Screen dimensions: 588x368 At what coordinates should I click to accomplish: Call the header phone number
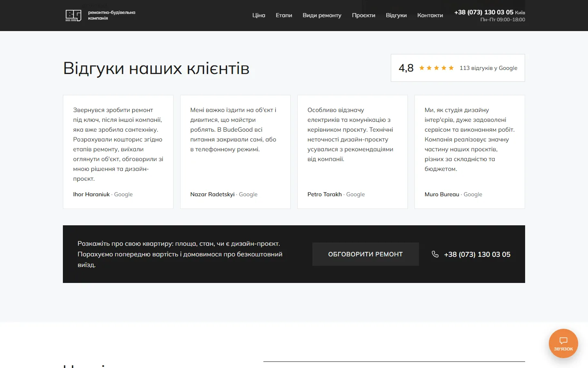click(x=484, y=12)
